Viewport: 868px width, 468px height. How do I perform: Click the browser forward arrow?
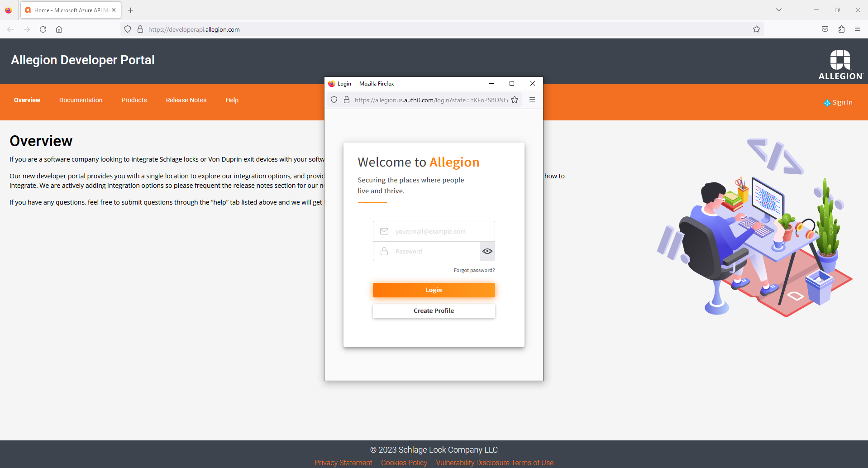[27, 29]
